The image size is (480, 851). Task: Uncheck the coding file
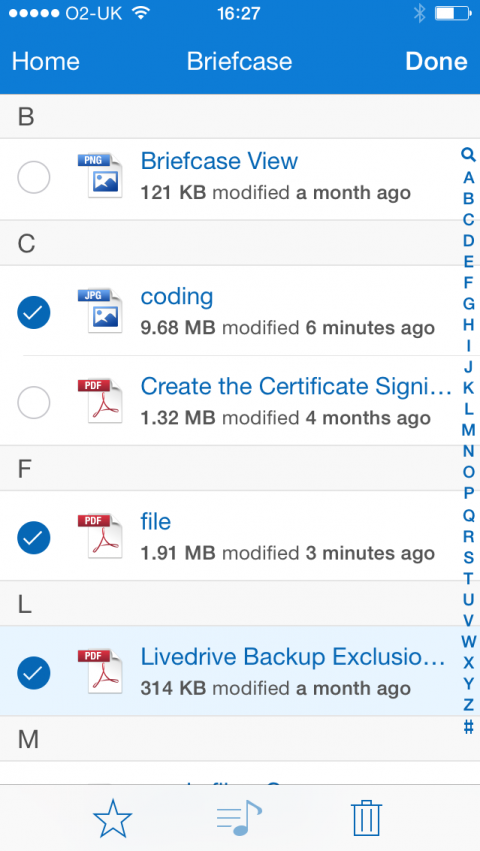tap(34, 313)
